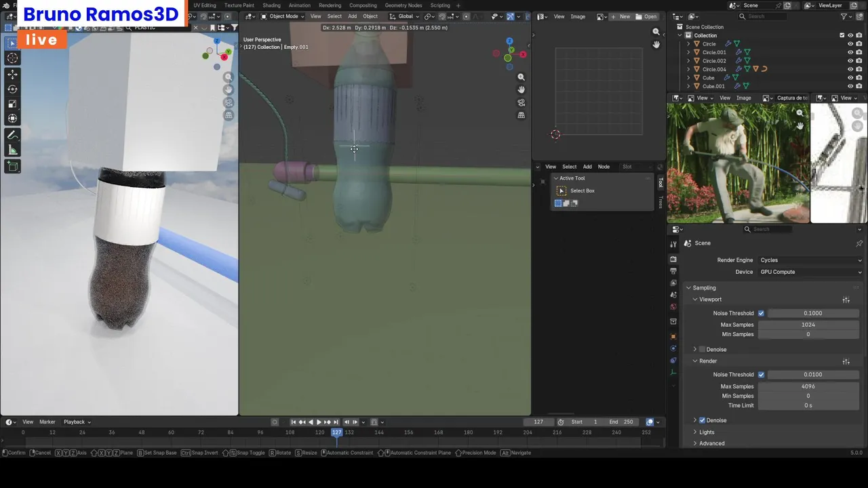Click New image button in image editor
This screenshot has width=868, height=488.
pos(621,16)
